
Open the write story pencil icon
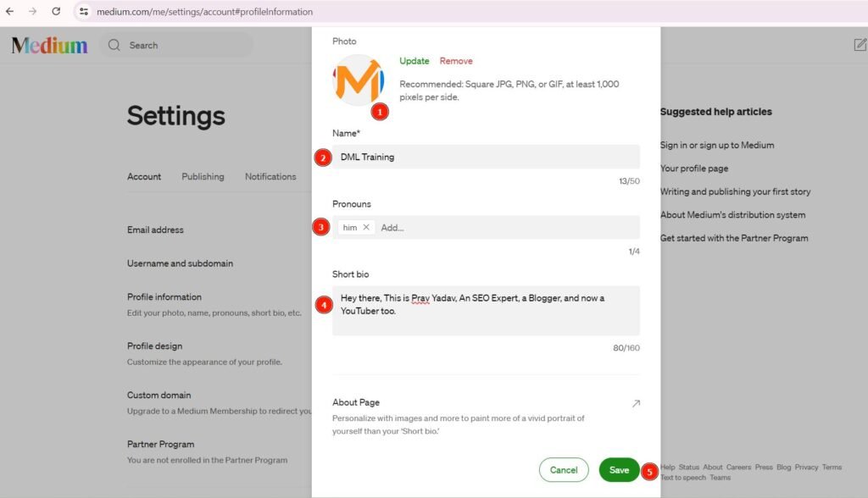click(x=860, y=45)
